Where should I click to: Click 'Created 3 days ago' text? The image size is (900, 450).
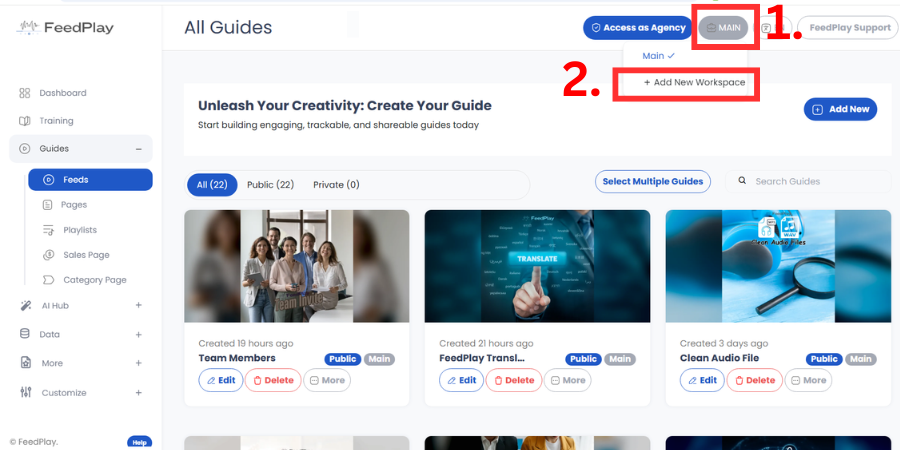[724, 344]
